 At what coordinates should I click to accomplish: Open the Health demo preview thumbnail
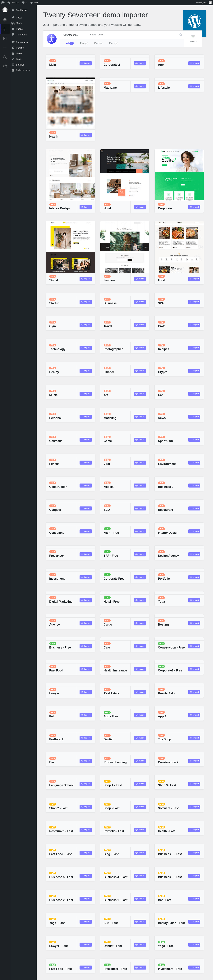[x=70, y=103]
